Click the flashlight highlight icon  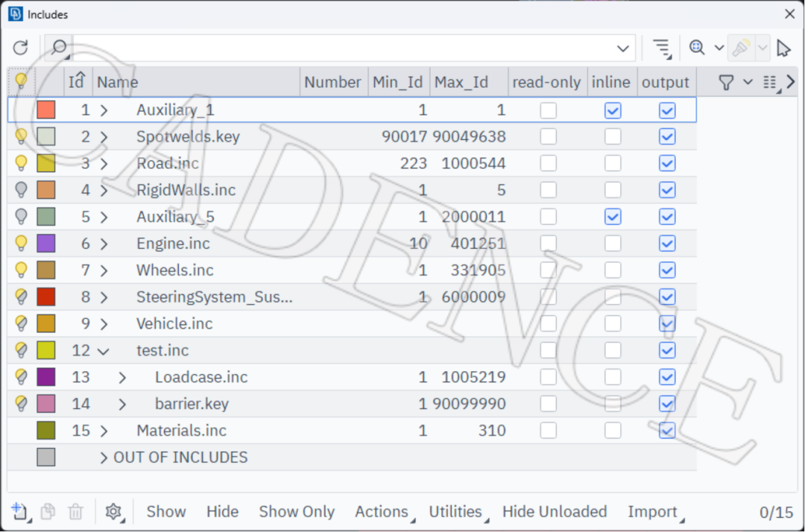point(741,48)
